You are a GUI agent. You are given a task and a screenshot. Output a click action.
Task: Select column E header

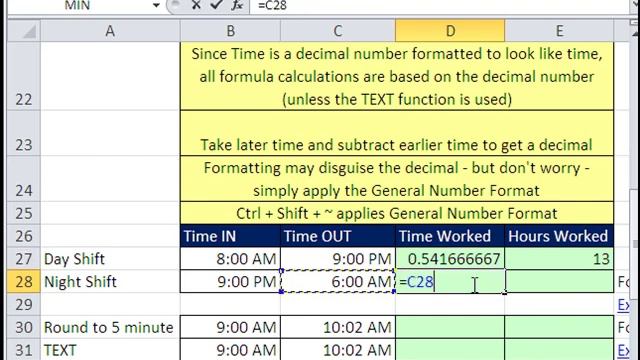[x=559, y=31]
